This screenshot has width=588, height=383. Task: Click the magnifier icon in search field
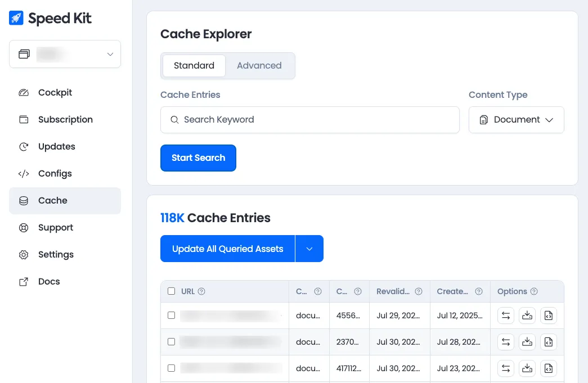(x=174, y=120)
